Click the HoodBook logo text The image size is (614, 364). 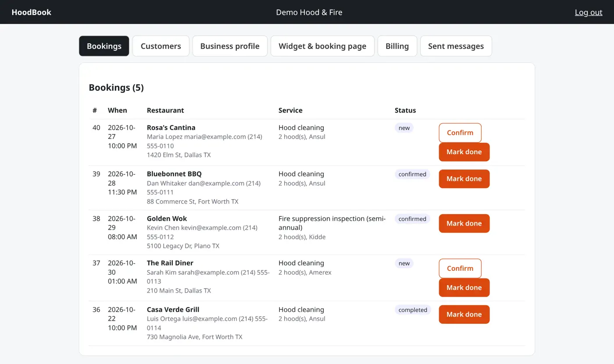click(32, 12)
